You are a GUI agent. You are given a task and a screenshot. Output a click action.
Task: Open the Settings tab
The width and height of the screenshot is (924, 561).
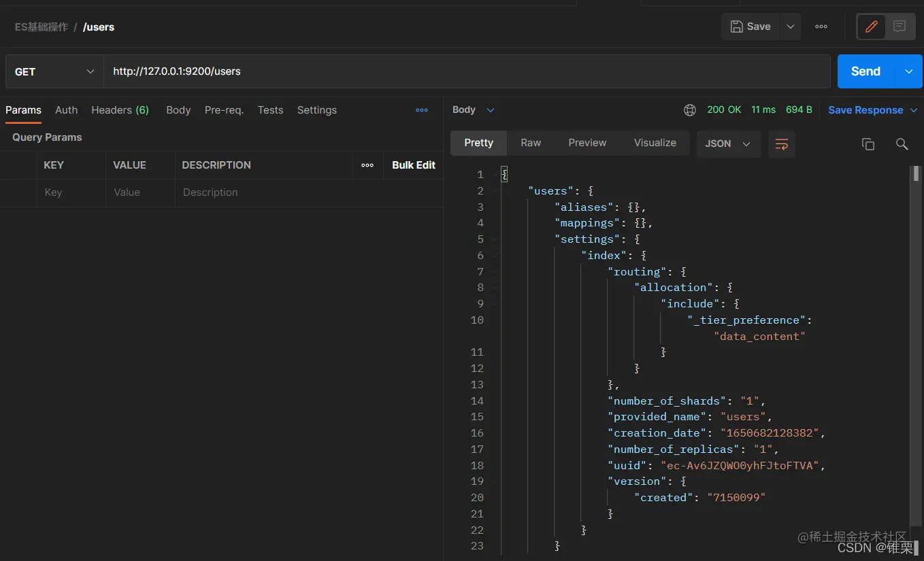[317, 110]
